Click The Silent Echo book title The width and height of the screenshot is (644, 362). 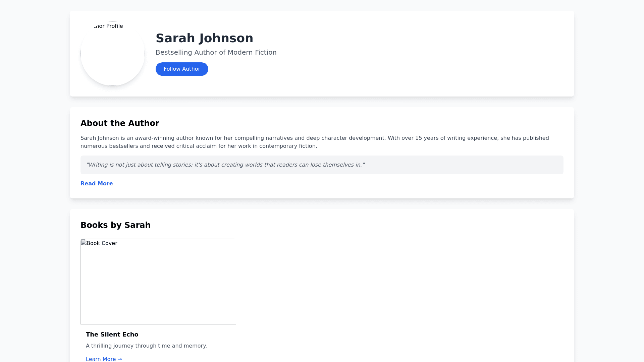[x=112, y=335]
